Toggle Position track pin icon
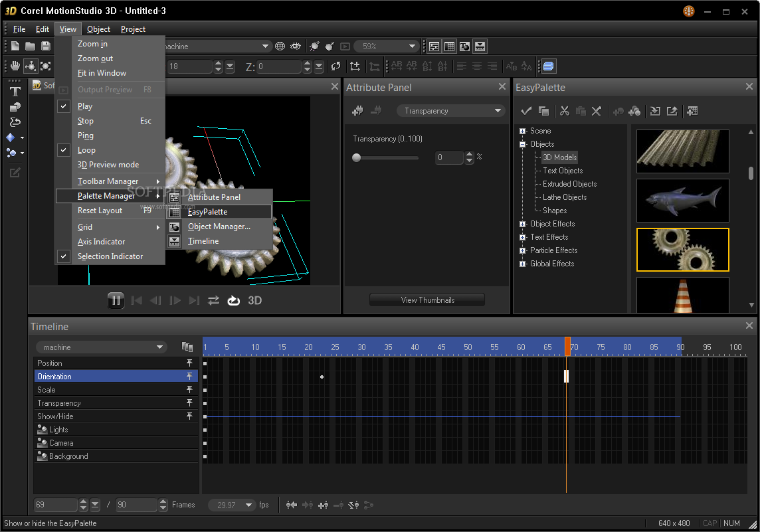Viewport: 760px width, 532px height. coord(189,363)
